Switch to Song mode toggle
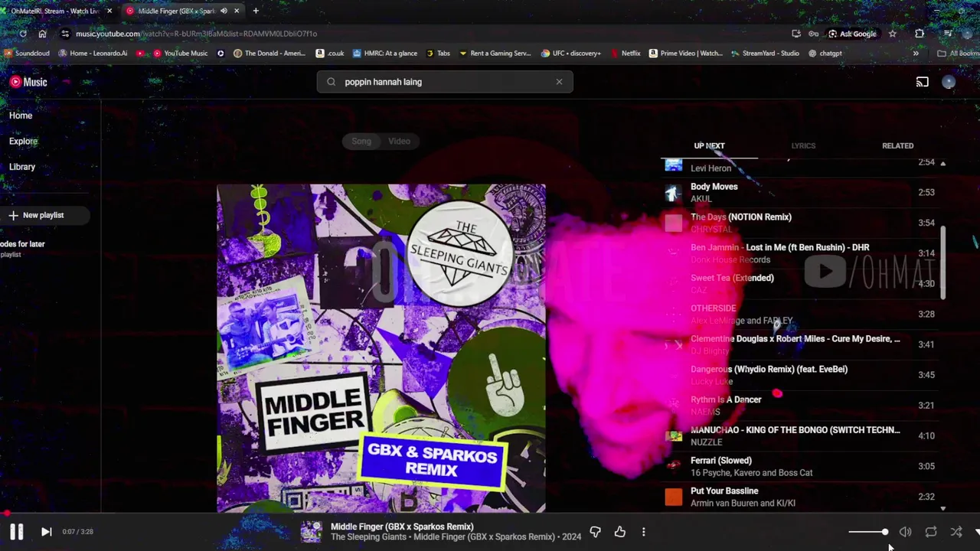Screen dimensions: 980x551 tap(361, 141)
